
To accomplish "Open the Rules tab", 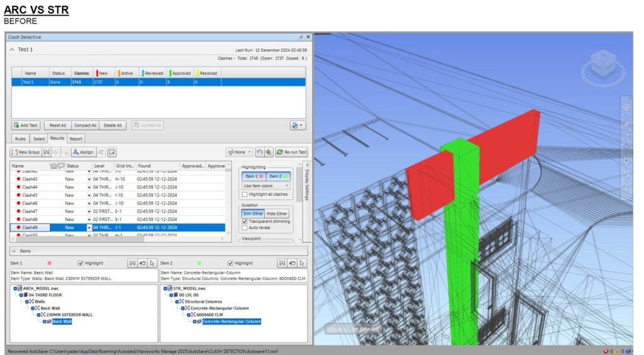I will (x=20, y=138).
